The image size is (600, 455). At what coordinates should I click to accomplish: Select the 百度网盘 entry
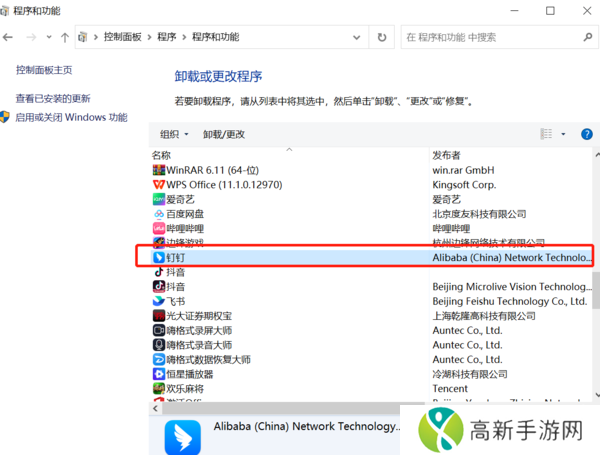(185, 214)
